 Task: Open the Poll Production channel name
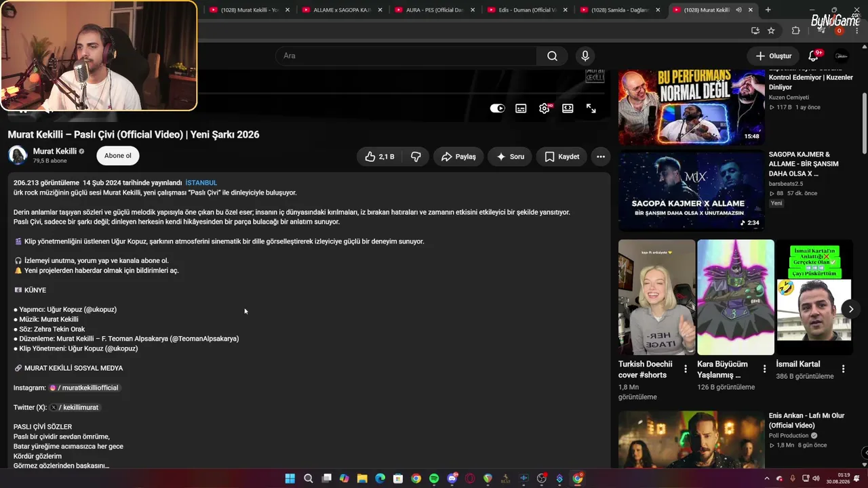[789, 436]
